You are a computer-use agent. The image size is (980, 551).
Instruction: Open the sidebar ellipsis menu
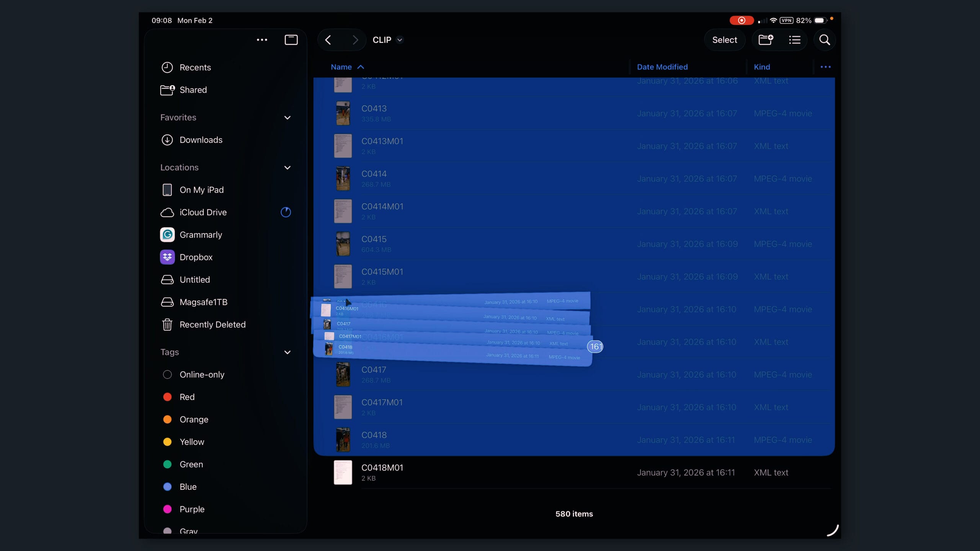click(x=262, y=40)
